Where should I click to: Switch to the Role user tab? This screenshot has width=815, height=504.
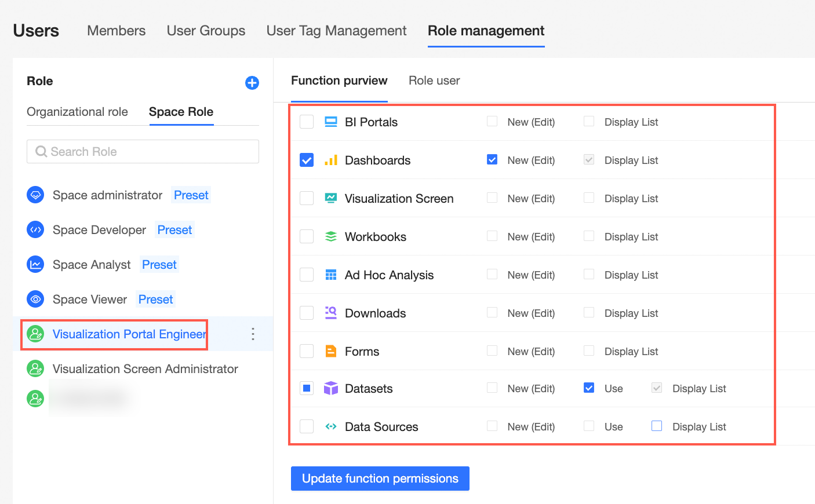click(x=434, y=81)
